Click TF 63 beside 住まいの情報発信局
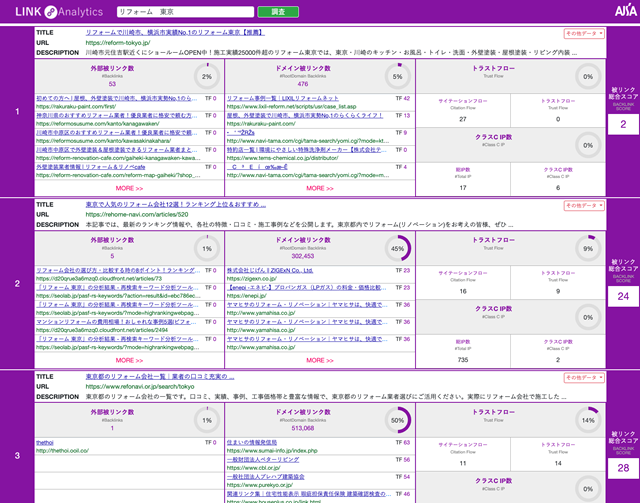Viewport: 640px width, 503px height. [403, 442]
